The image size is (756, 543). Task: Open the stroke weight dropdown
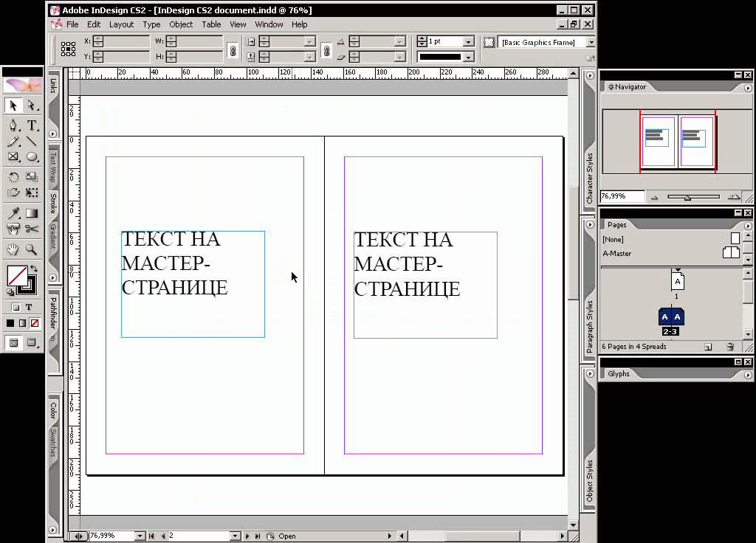coord(468,42)
